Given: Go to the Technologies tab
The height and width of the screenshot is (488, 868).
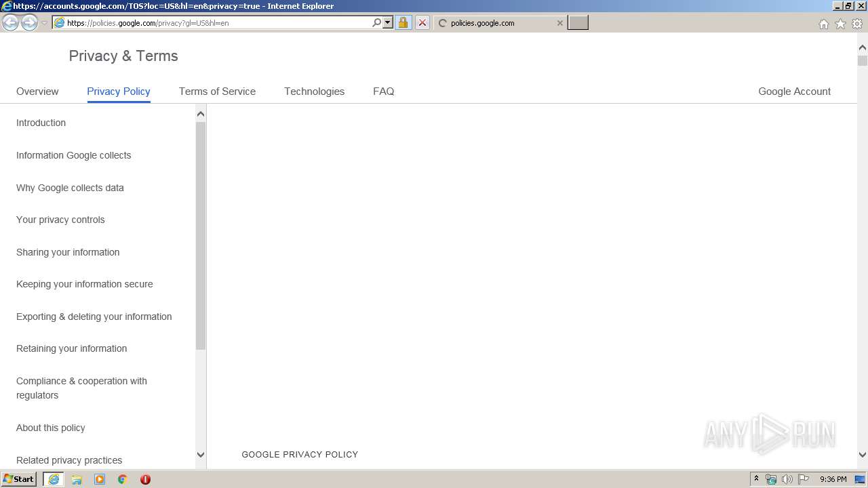Looking at the screenshot, I should 314,91.
